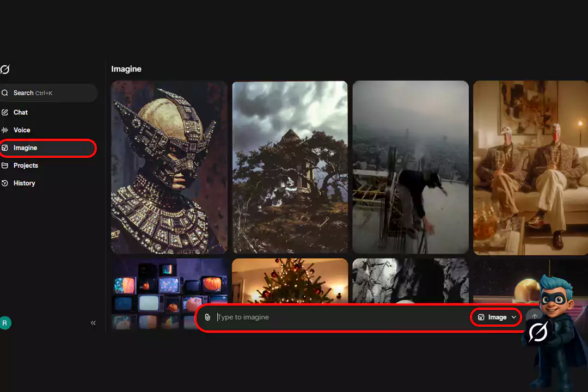Open the Image mode dropdown
Screen dimensions: 588x392
(x=497, y=317)
